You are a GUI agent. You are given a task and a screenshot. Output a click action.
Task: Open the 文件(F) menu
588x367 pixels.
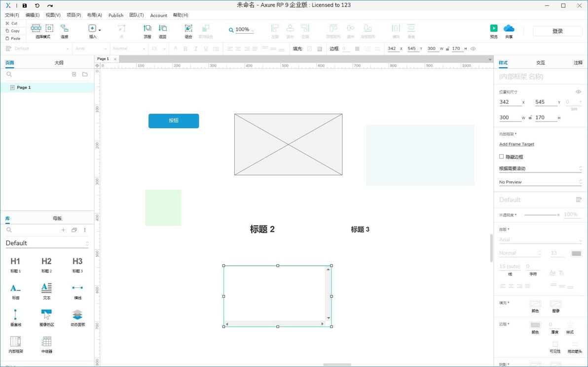tap(12, 15)
